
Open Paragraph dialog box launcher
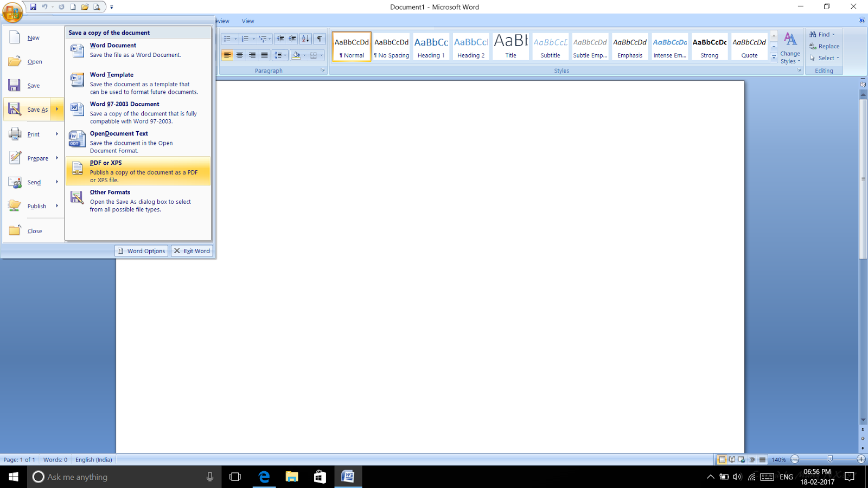(x=323, y=70)
